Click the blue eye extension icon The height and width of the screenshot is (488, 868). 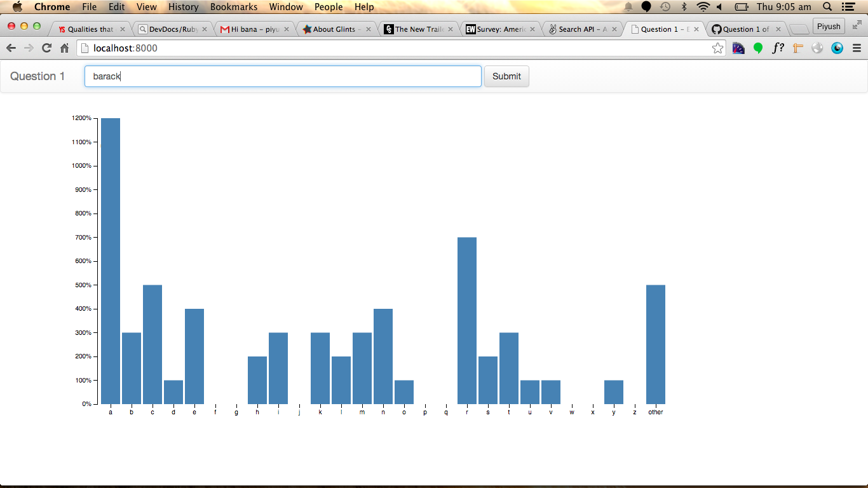tap(837, 48)
